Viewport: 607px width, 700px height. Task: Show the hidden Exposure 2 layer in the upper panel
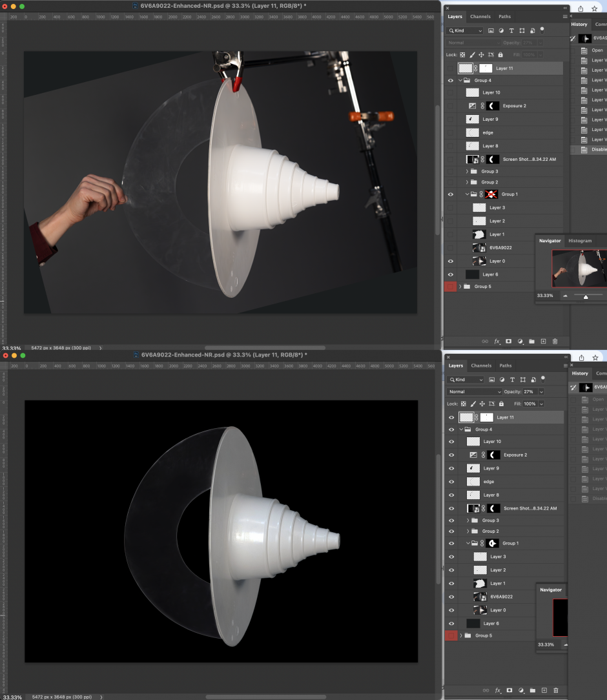(x=451, y=106)
